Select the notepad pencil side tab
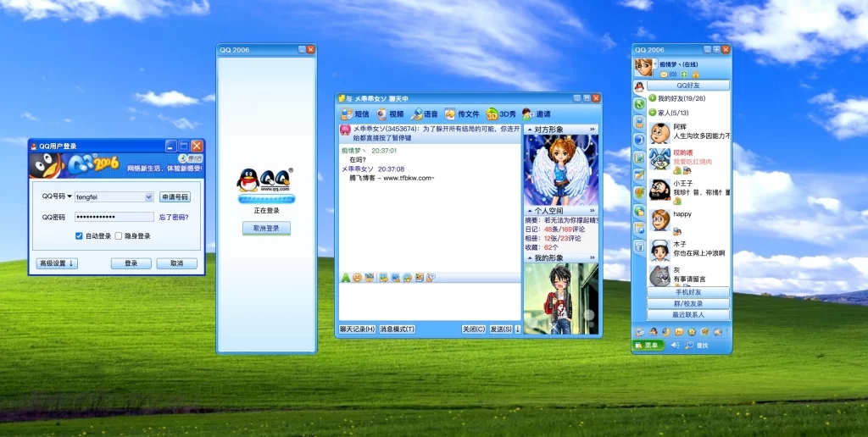This screenshot has width=868, height=437. coord(639,174)
